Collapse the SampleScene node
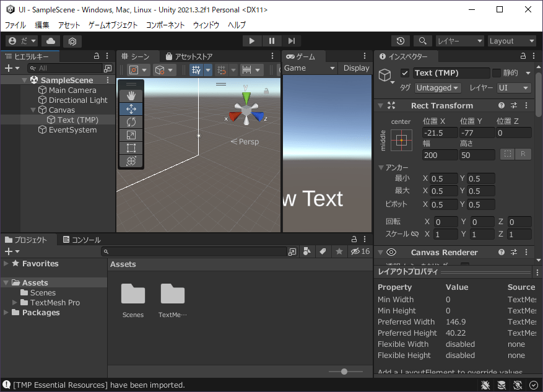Screen dimensions: 543x392 click(x=24, y=81)
